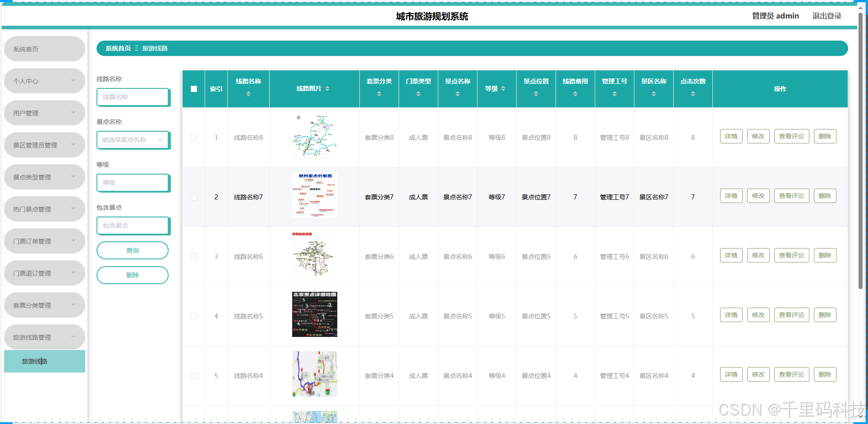Select the 旅游线路 submenu item

pyautogui.click(x=45, y=361)
